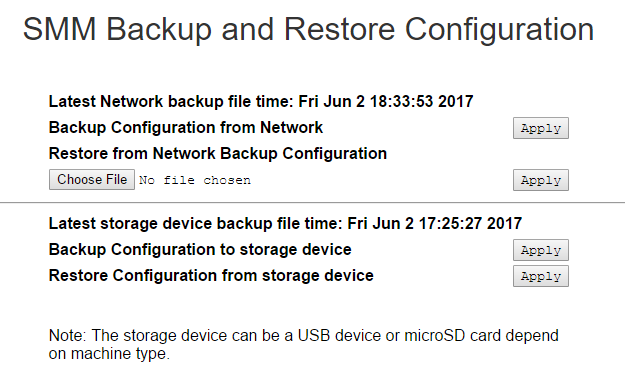Click the 'Restore from Network Backup Configuration' label

[x=218, y=153]
